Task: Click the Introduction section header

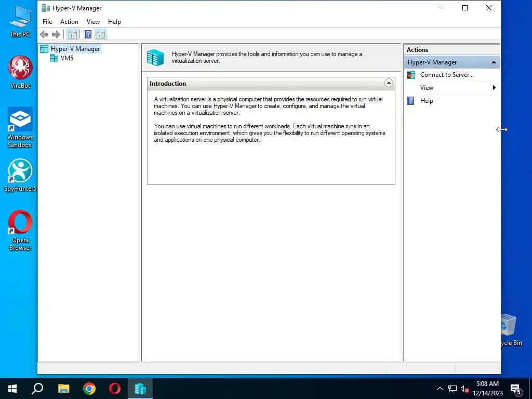Action: pyautogui.click(x=271, y=84)
